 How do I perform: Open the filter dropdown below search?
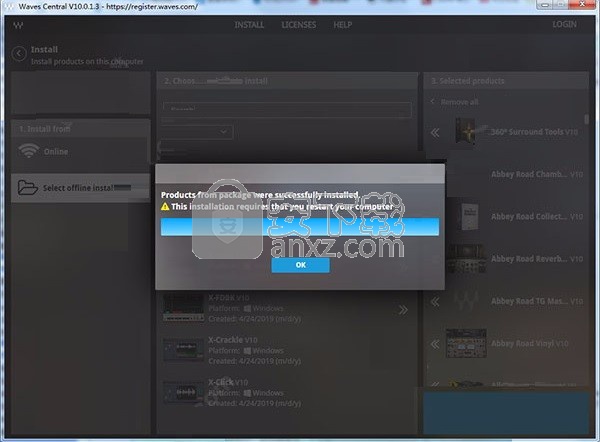[197, 132]
